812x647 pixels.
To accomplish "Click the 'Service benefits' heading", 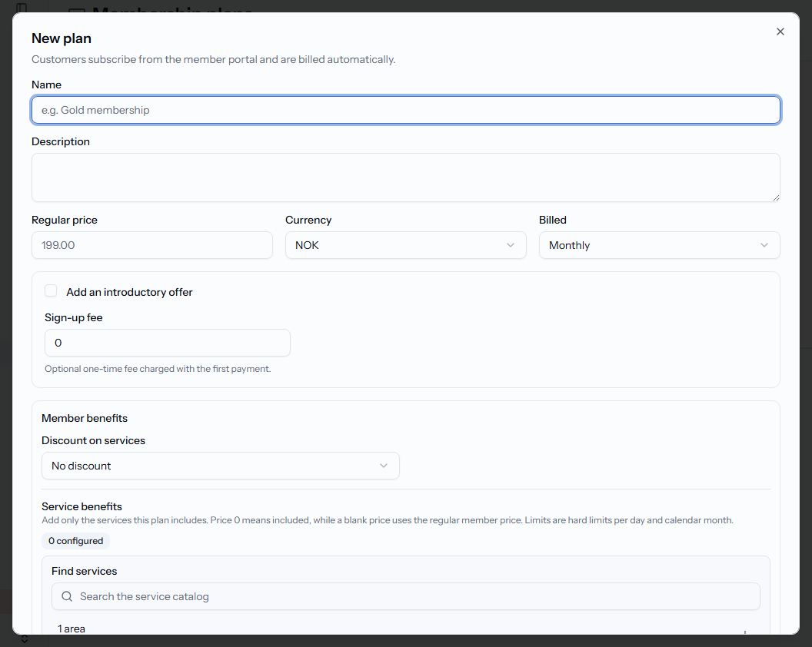I will point(82,506).
